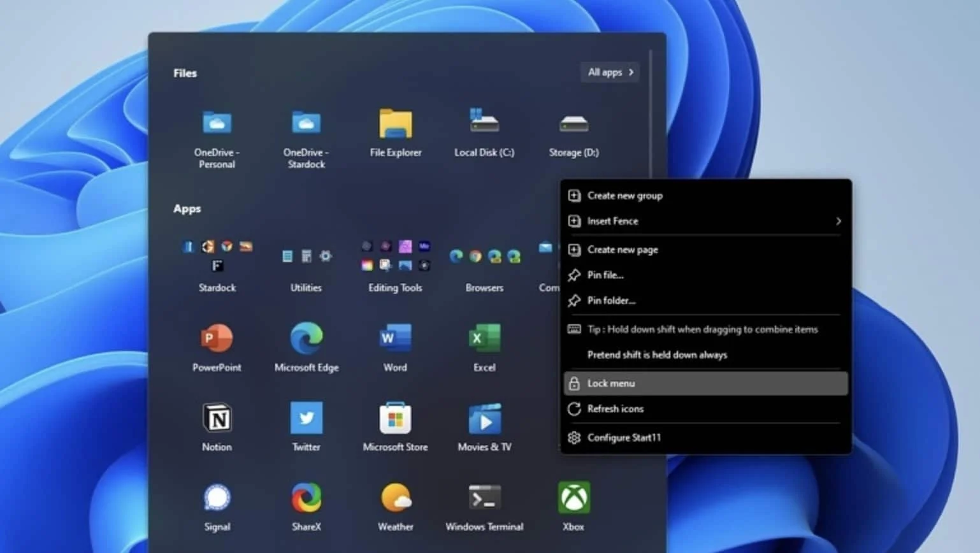Viewport: 980px width, 553px height.
Task: Choose Pin folder... option
Action: 705,301
